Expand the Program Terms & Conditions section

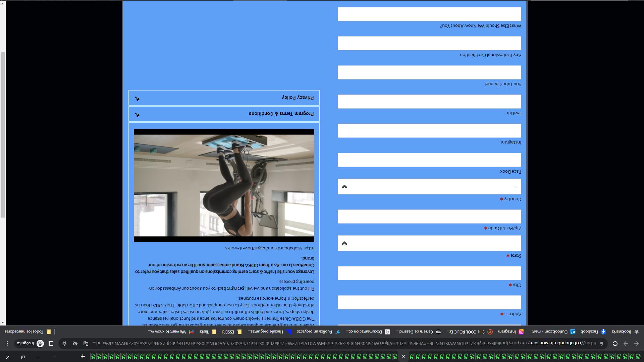coord(224,114)
